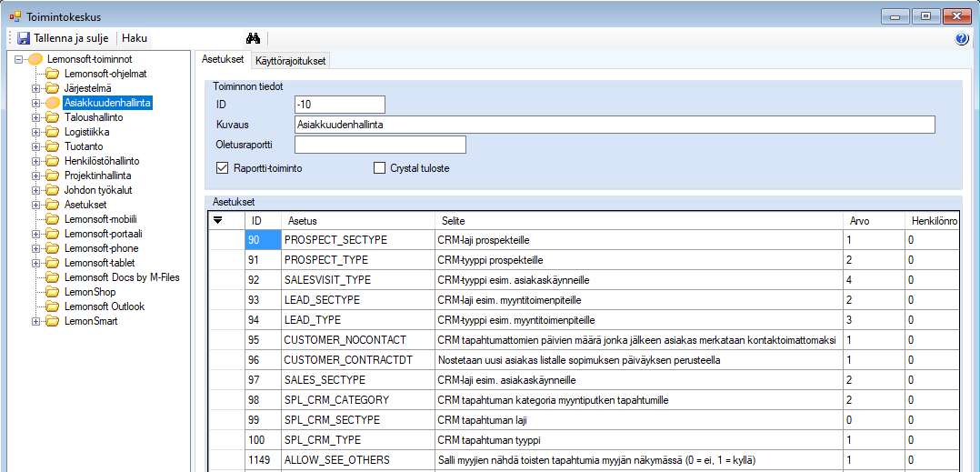Click the Lemonsoft-phone folder icon
980x472 pixels.
click(x=53, y=248)
